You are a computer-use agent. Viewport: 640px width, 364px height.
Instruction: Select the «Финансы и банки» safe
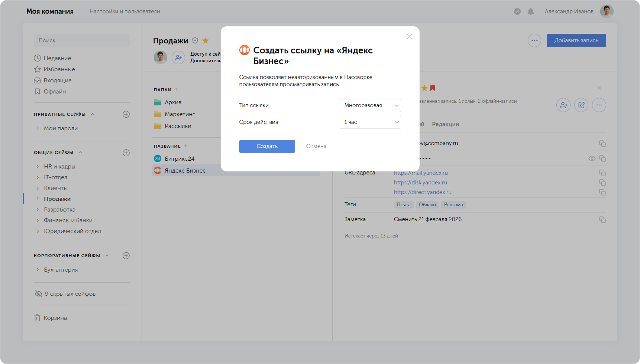(x=68, y=220)
